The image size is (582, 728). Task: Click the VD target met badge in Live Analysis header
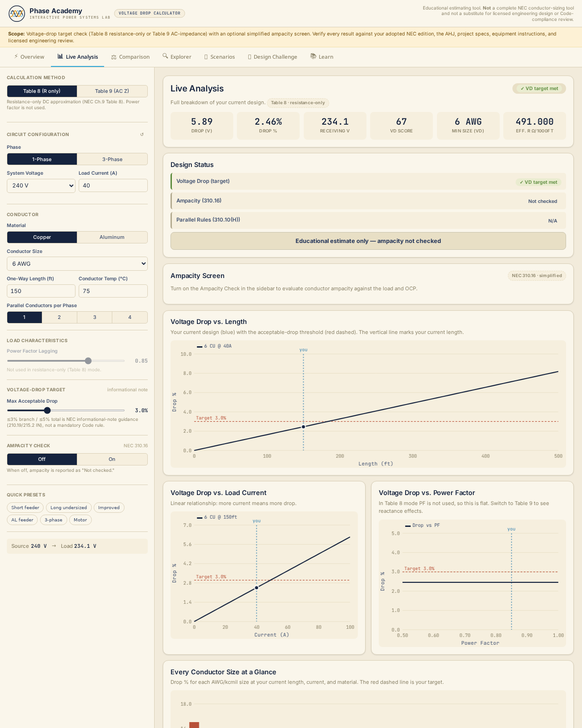539,89
